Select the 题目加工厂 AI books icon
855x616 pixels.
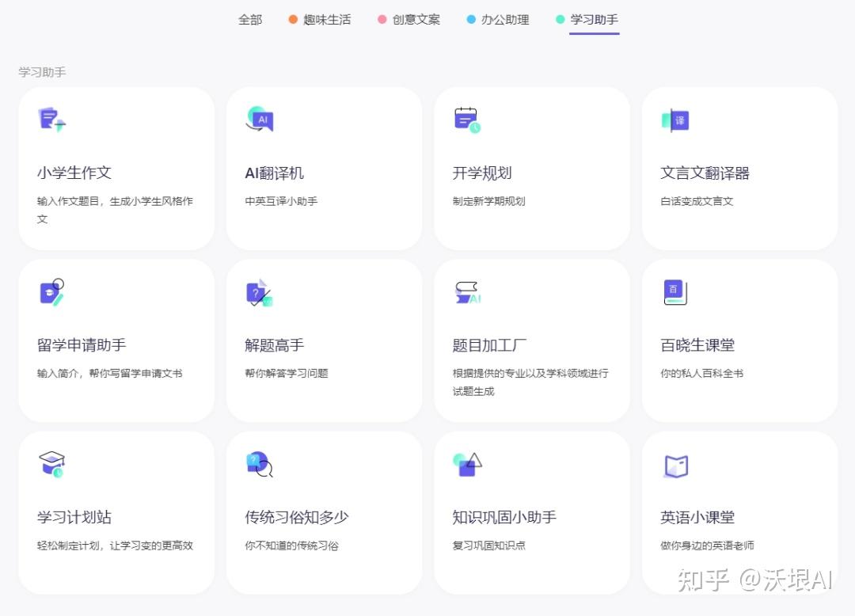pos(466,292)
